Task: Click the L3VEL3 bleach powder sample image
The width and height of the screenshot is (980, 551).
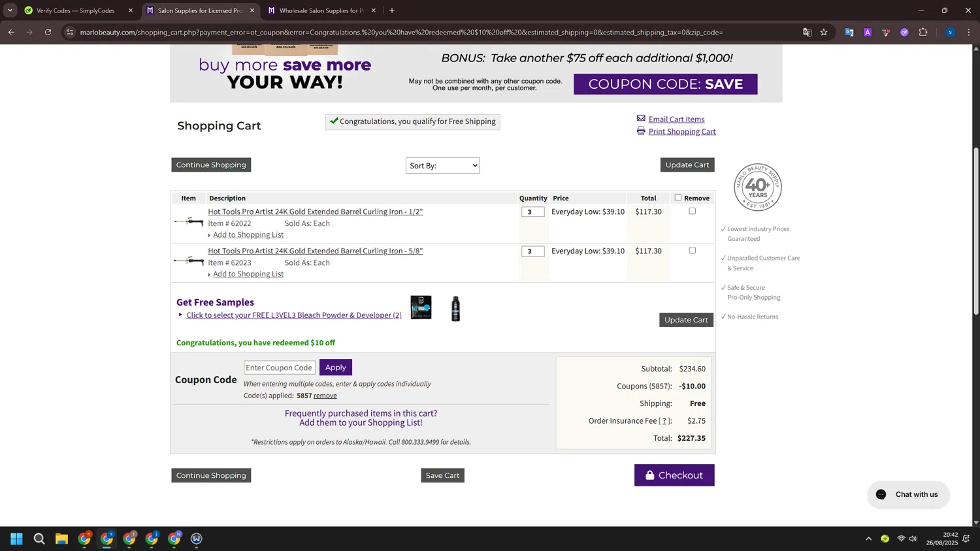Action: (421, 307)
